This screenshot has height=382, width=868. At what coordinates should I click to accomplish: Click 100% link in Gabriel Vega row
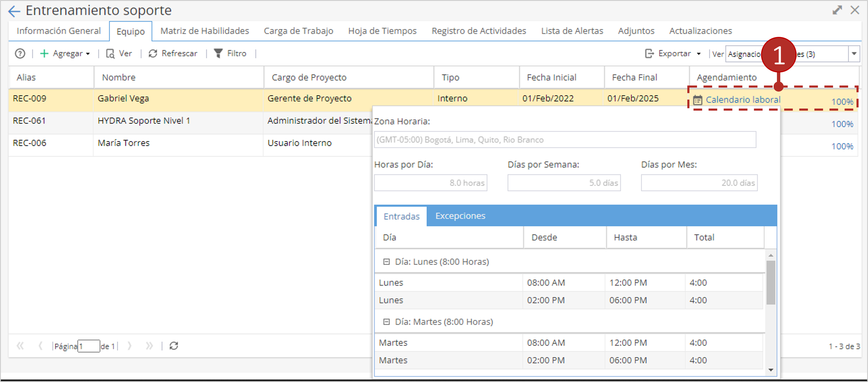point(842,102)
